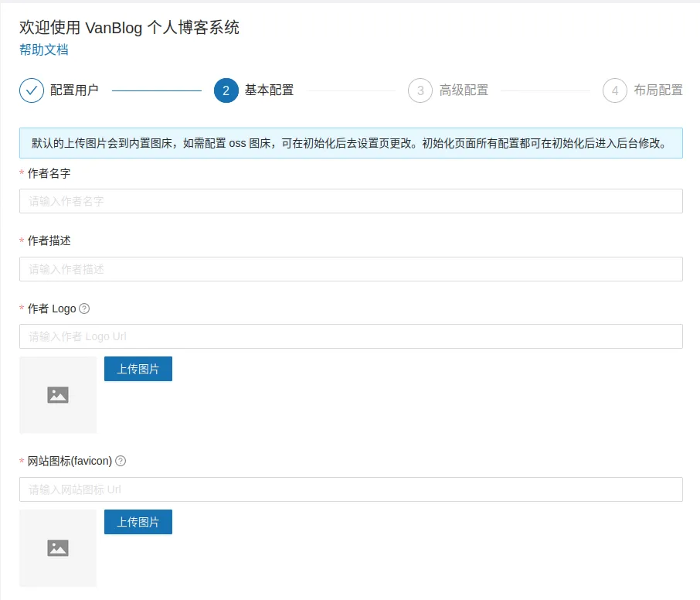
Task: Select the 基本配置 step label
Action: [269, 90]
